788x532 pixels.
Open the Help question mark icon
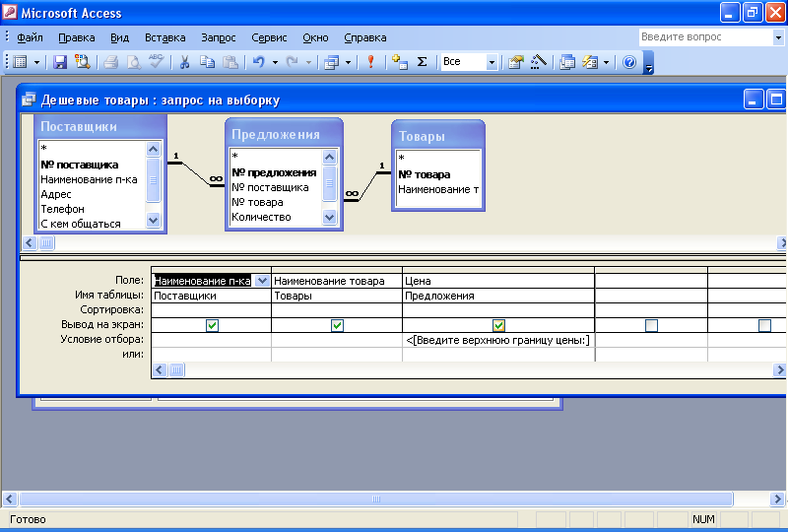(x=629, y=62)
